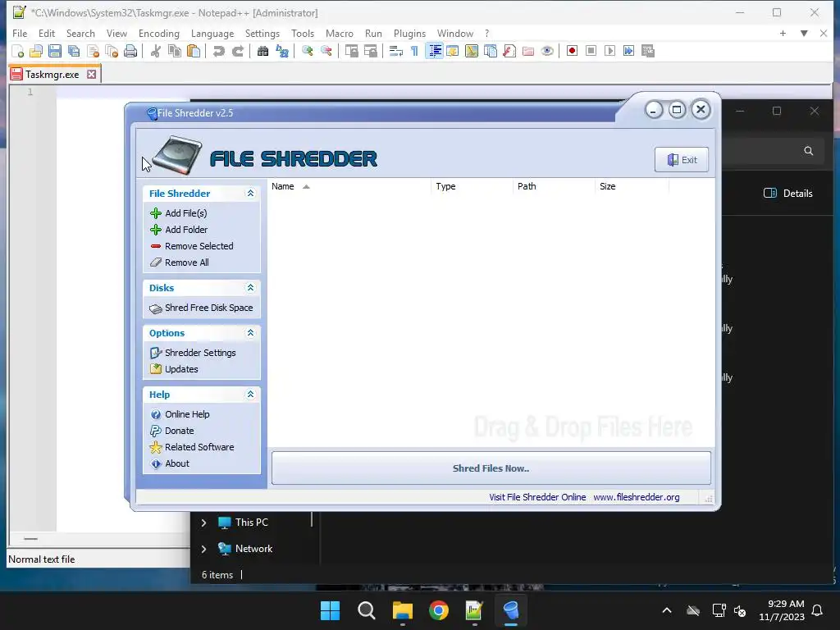Click the Exit button in File Shredder
This screenshot has height=630, width=840.
click(682, 160)
